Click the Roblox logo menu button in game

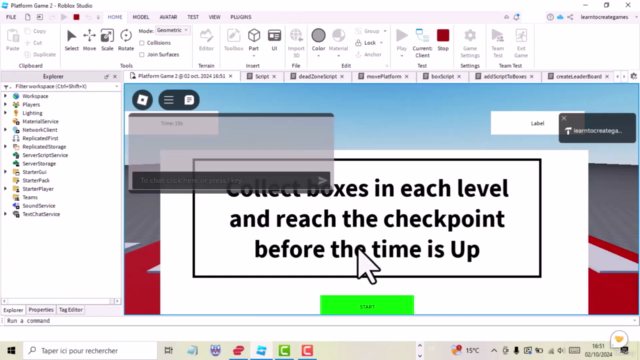tap(142, 100)
